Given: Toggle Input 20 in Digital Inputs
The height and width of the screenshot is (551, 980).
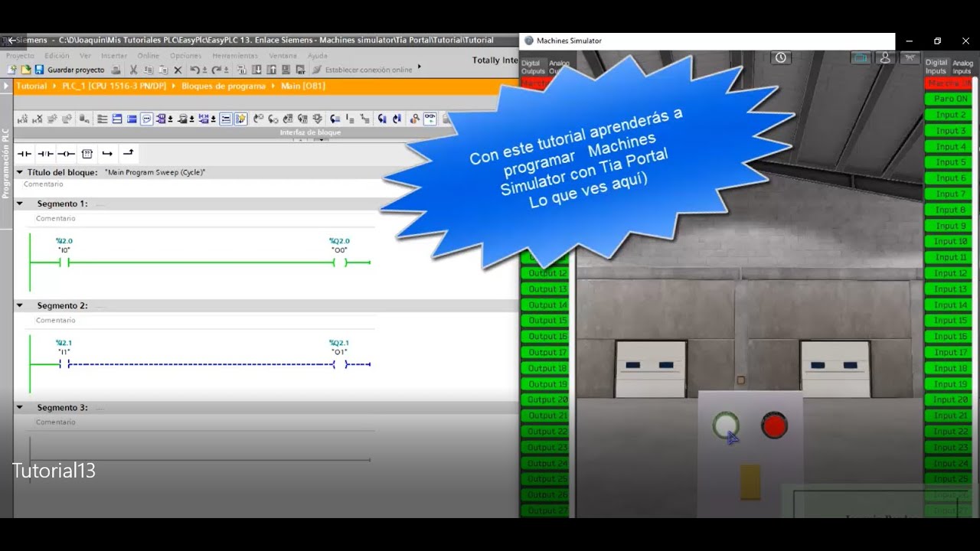Looking at the screenshot, I should click(x=949, y=399).
